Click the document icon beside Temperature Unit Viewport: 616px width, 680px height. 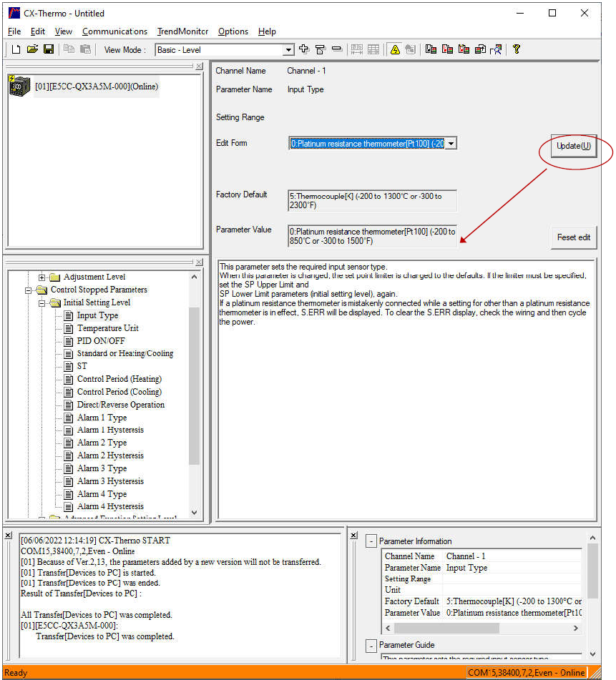pyautogui.click(x=69, y=328)
